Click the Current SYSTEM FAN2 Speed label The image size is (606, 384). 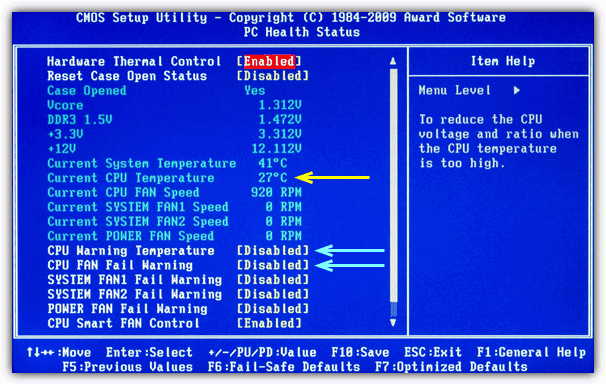(x=138, y=221)
